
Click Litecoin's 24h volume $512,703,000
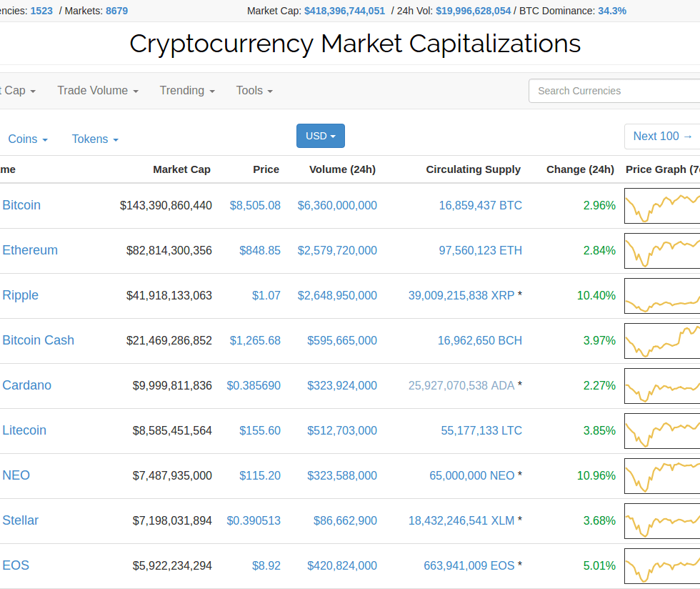[342, 431]
